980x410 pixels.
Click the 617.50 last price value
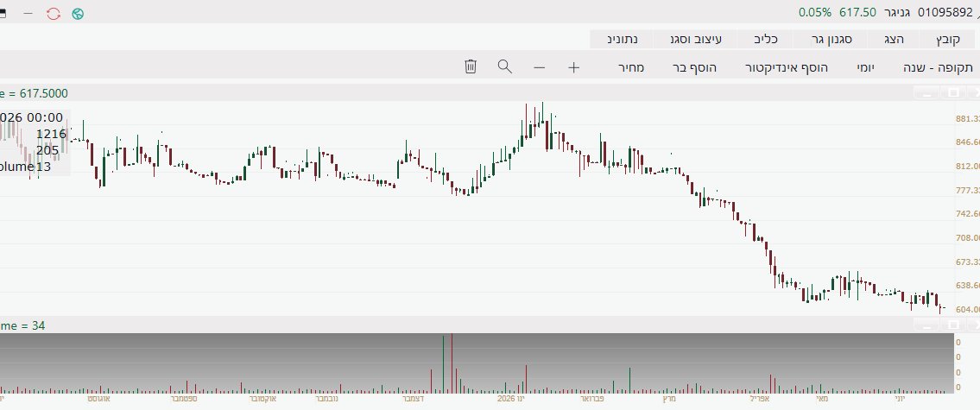[858, 12]
